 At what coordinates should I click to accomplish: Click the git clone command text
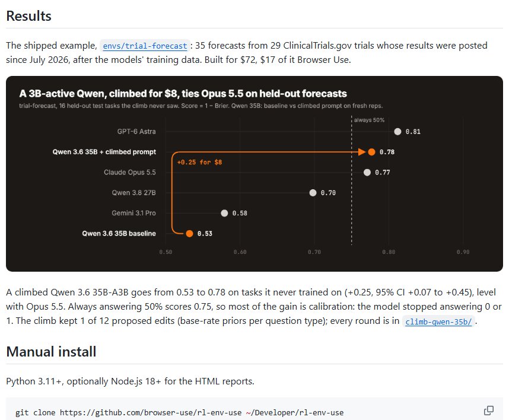179,412
